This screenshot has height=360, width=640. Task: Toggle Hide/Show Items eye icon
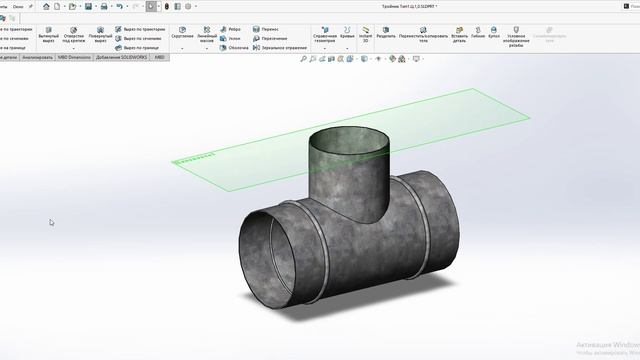(378, 59)
